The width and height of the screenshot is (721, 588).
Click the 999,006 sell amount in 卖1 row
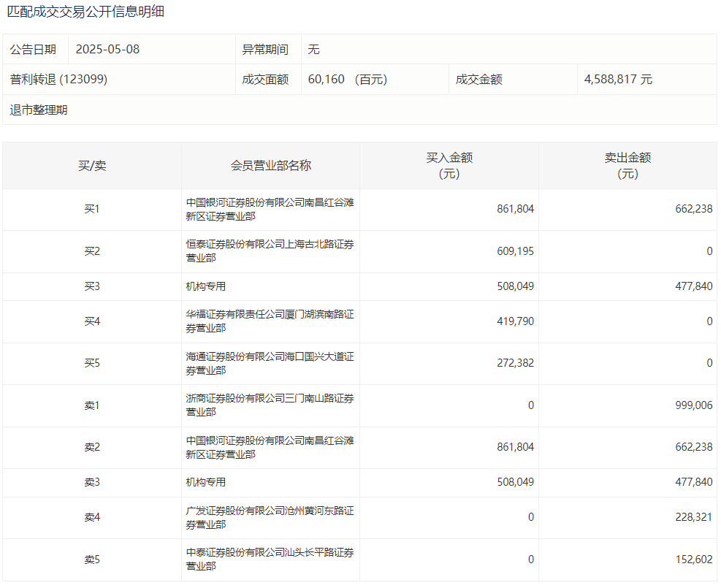click(x=693, y=405)
